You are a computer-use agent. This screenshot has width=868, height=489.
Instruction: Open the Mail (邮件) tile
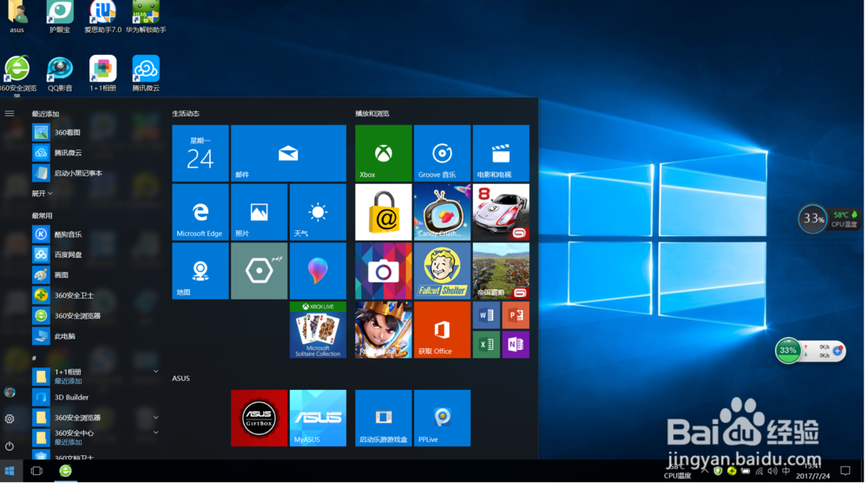tap(290, 154)
